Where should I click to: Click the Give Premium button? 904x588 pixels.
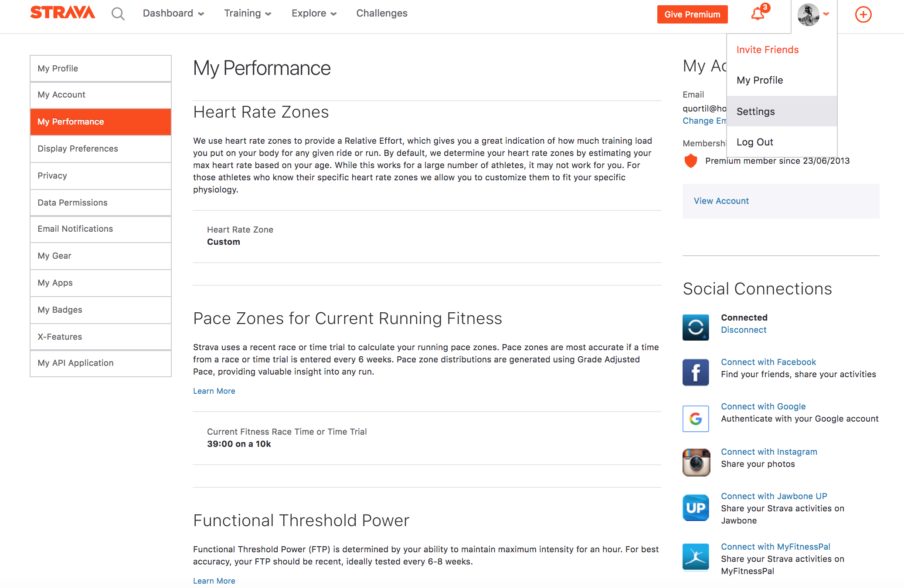[692, 14]
